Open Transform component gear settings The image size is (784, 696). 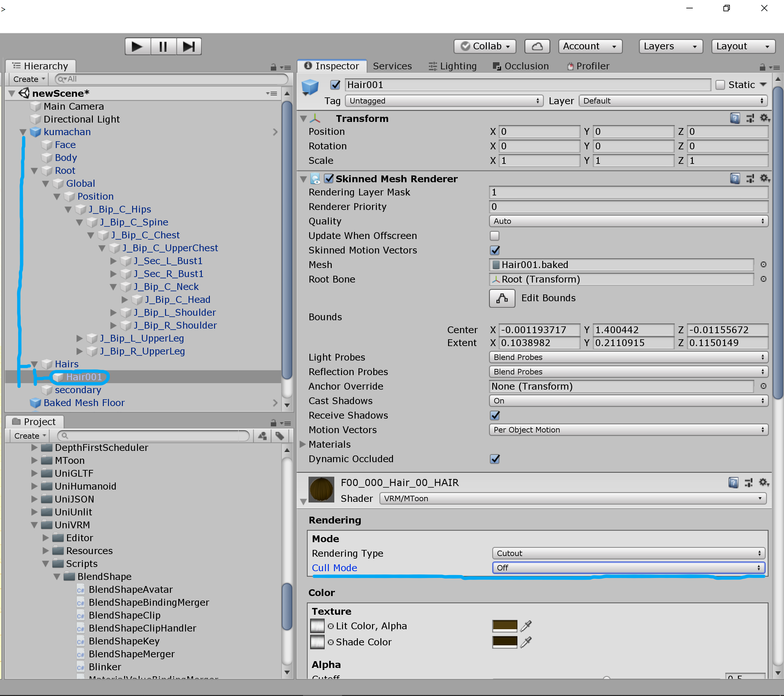(764, 118)
